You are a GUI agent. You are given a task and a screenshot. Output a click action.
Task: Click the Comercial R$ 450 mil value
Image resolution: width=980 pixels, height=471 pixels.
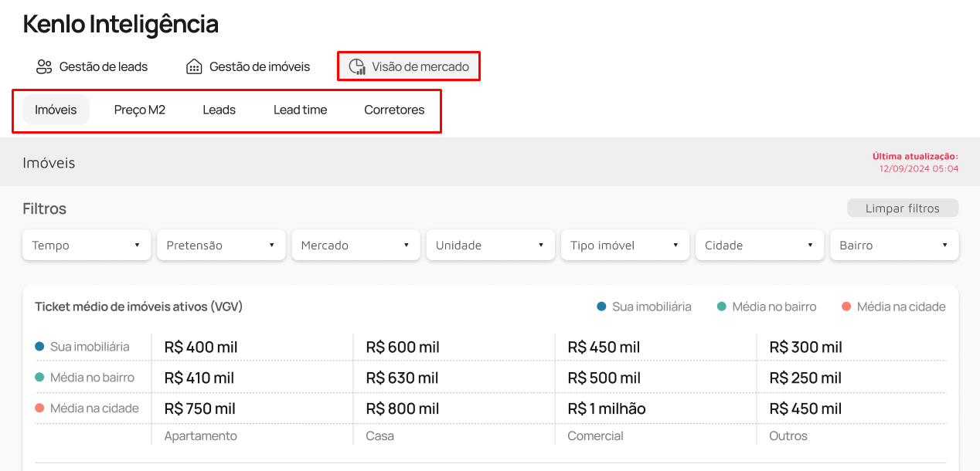click(x=604, y=347)
